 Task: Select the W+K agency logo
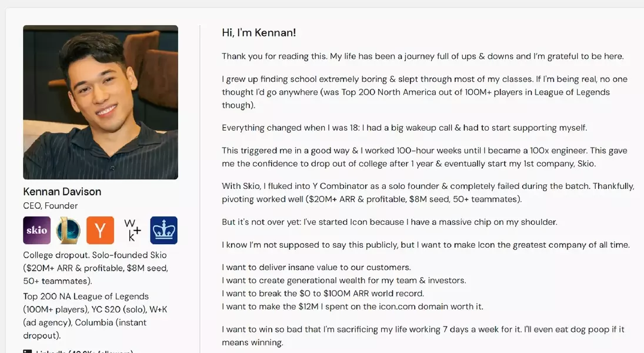pyautogui.click(x=132, y=230)
